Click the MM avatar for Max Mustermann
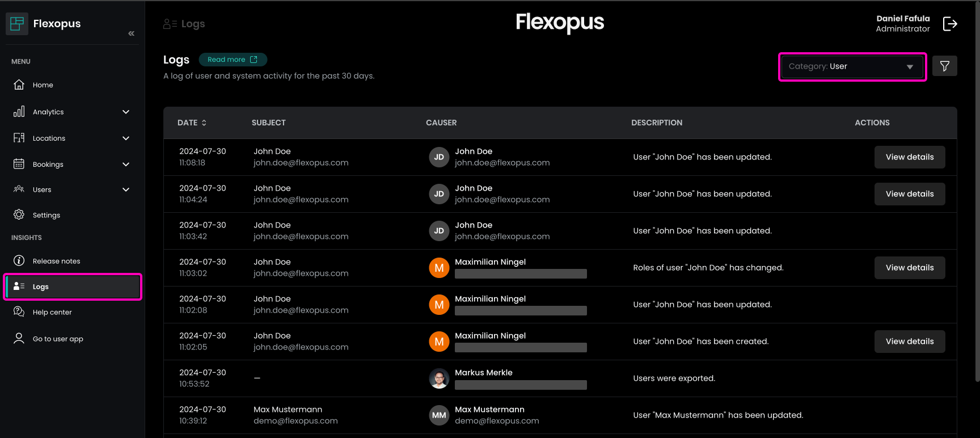This screenshot has width=980, height=438. point(439,415)
